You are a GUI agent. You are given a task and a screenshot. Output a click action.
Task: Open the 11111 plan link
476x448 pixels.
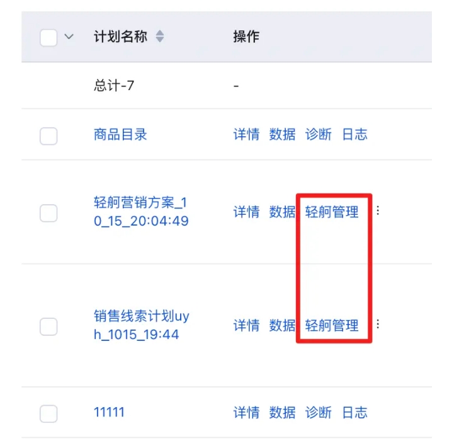(110, 412)
